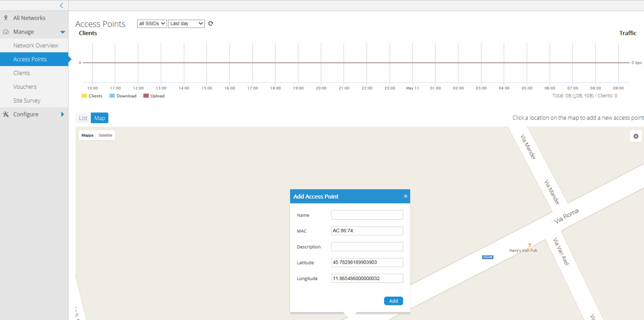Click the yellow Clients legend swatch
This screenshot has height=320, width=644.
pos(84,96)
